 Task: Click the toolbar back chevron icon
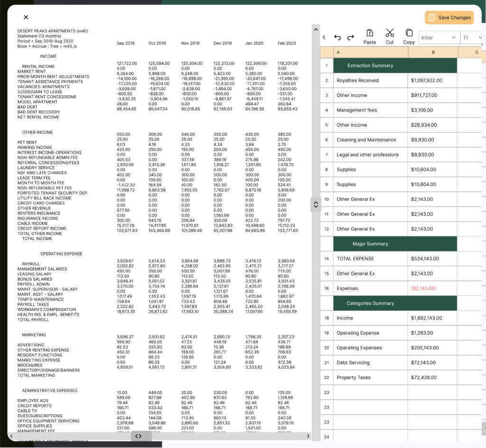click(324, 37)
